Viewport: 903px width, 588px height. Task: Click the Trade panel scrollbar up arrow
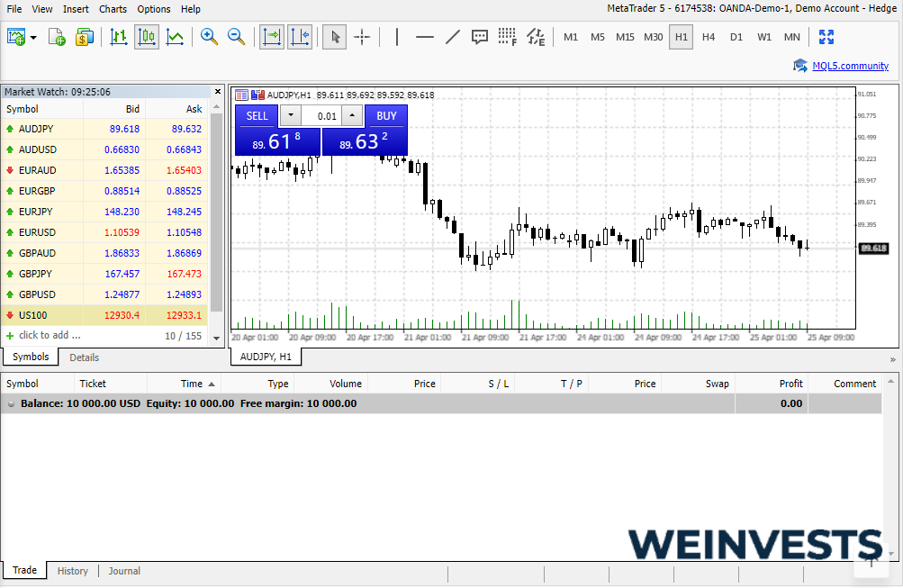click(891, 381)
